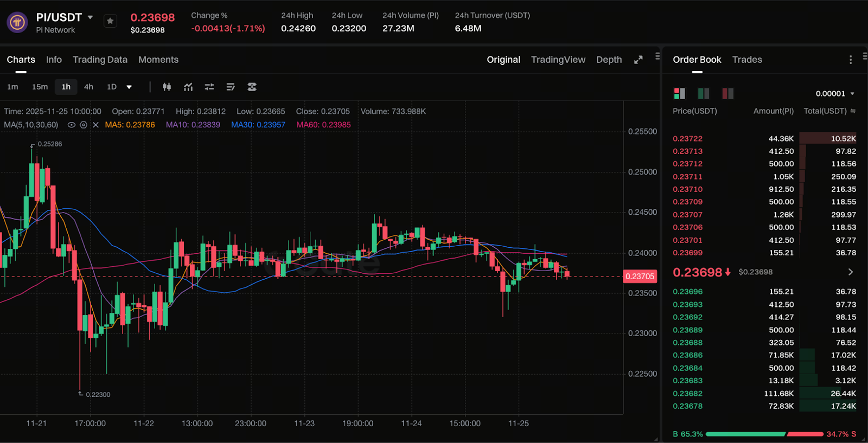Image resolution: width=868 pixels, height=443 pixels.
Task: Expand more time interval options
Action: point(129,87)
